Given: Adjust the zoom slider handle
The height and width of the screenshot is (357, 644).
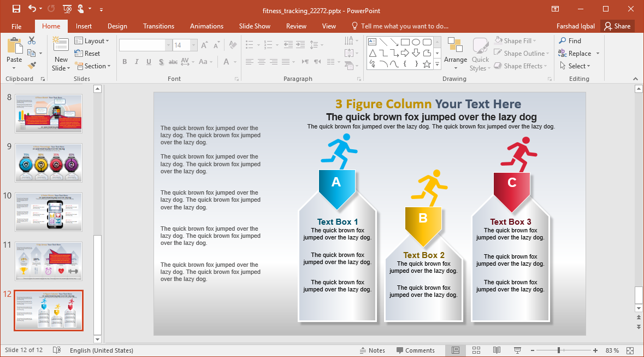Looking at the screenshot, I should click(558, 350).
